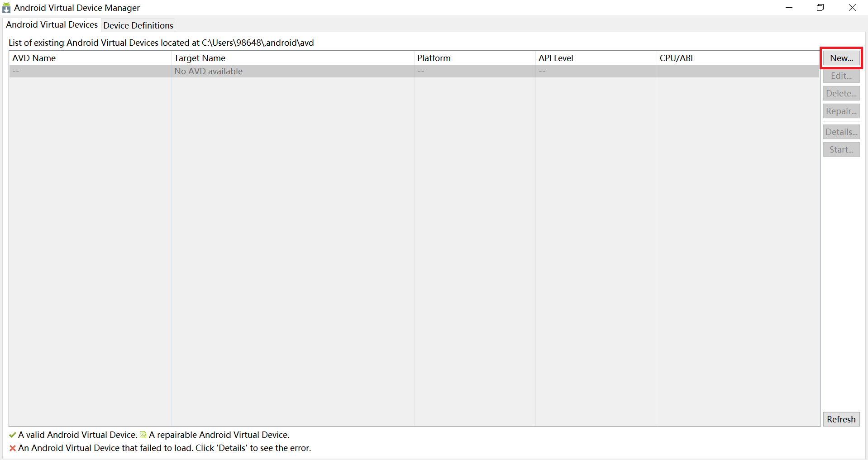Click the Android icon in the title bar
The height and width of the screenshot is (460, 868).
pyautogui.click(x=6, y=8)
